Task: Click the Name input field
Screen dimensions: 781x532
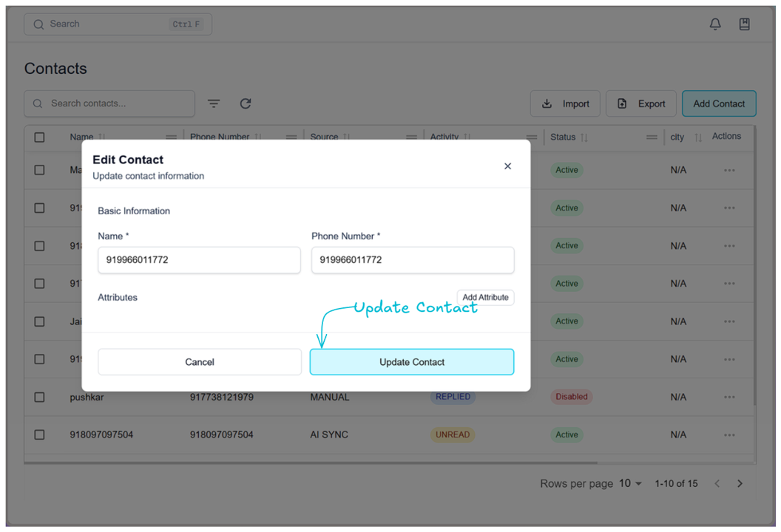Action: (x=199, y=260)
